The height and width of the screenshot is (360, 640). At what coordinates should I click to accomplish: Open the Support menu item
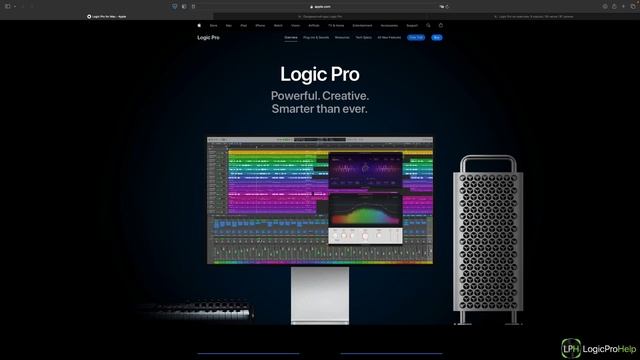coord(412,25)
